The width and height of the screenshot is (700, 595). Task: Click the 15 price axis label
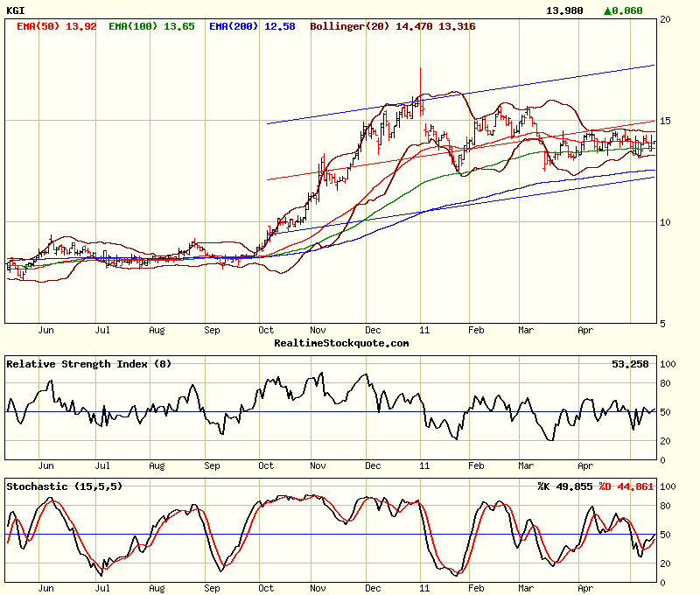(665, 121)
